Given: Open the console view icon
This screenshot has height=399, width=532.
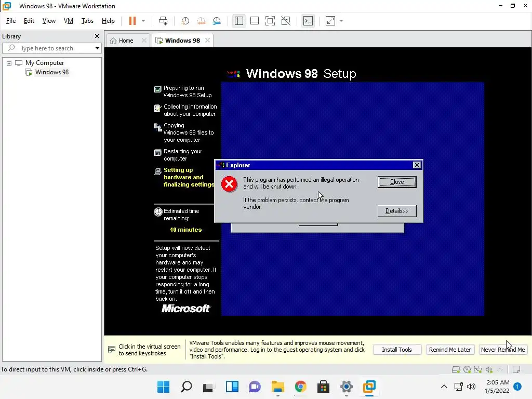Looking at the screenshot, I should 308,21.
